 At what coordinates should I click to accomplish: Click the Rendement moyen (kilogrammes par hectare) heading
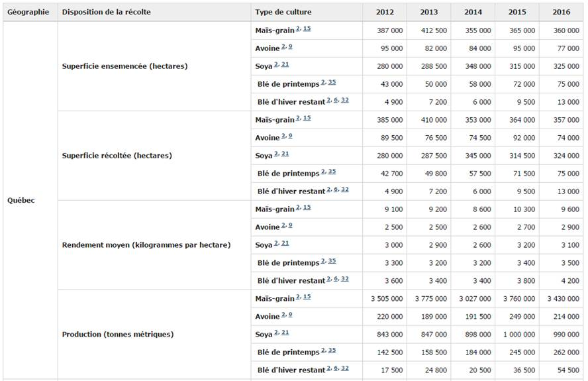click(x=146, y=245)
